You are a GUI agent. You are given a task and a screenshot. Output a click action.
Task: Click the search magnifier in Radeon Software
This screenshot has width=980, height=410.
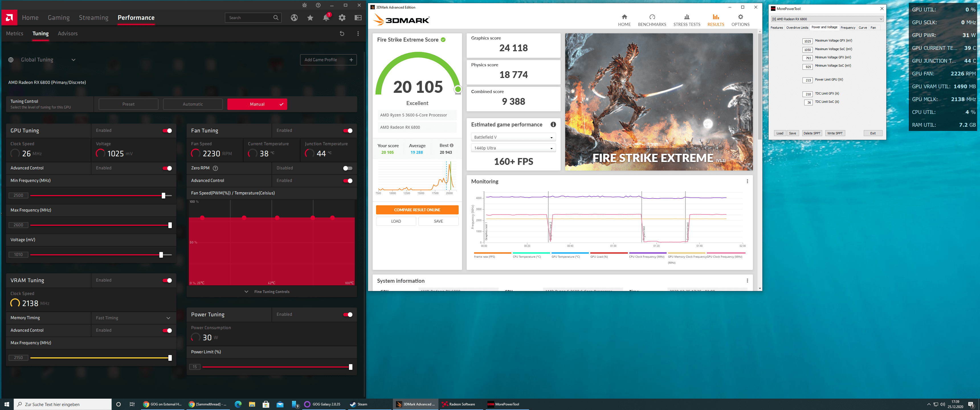point(276,17)
